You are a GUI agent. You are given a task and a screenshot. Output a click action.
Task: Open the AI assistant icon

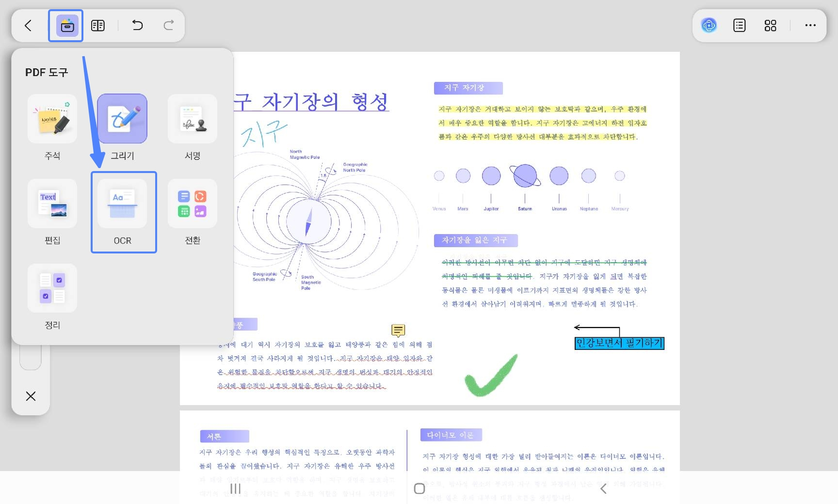[709, 25]
